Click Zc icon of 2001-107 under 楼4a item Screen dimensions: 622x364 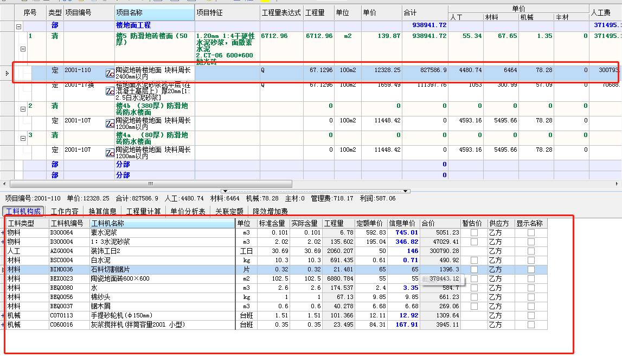(x=110, y=153)
